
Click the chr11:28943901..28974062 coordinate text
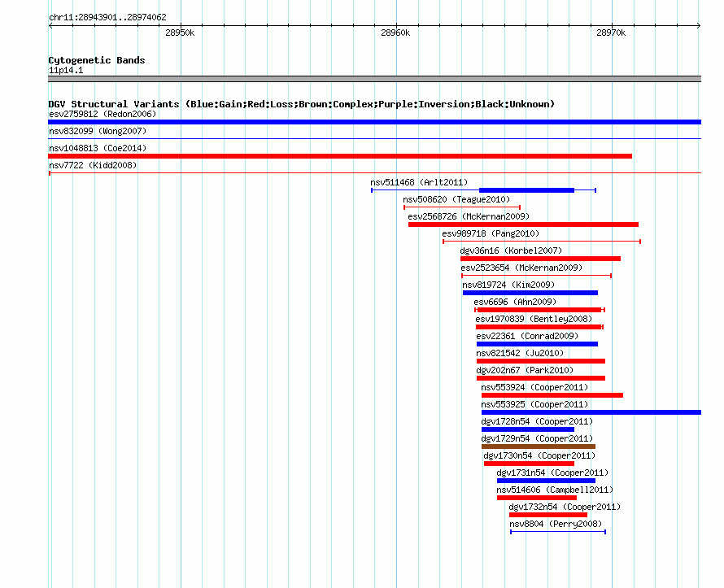(x=107, y=17)
